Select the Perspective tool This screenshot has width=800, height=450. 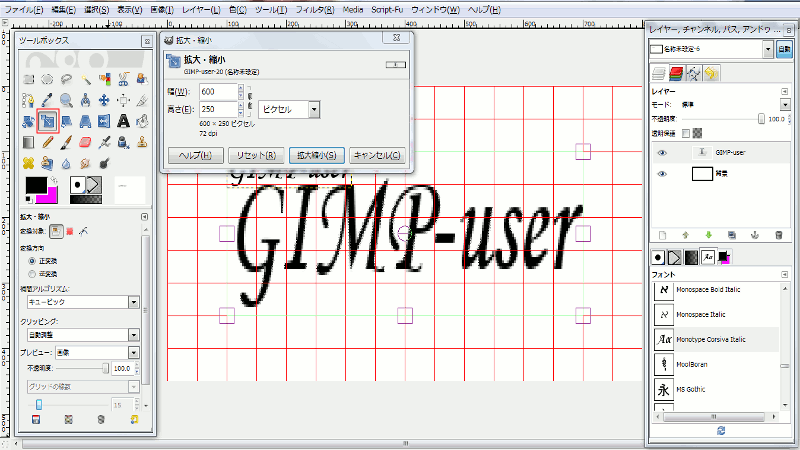(x=85, y=121)
